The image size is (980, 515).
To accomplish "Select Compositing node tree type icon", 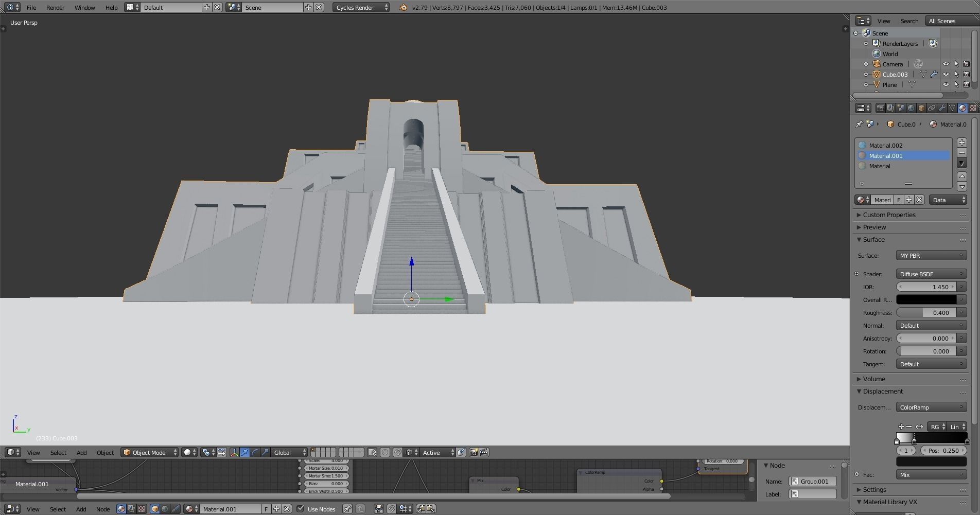I will 131,509.
